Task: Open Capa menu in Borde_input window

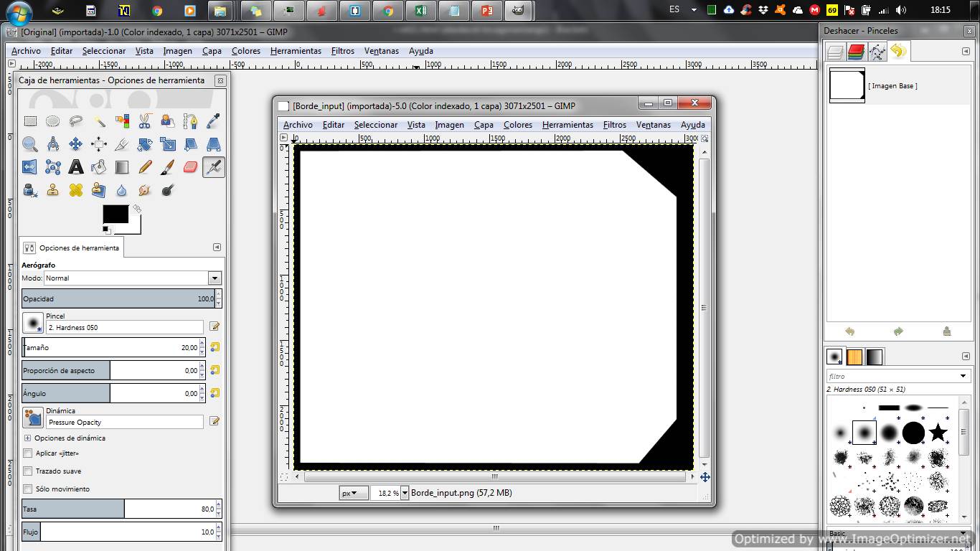Action: (484, 125)
